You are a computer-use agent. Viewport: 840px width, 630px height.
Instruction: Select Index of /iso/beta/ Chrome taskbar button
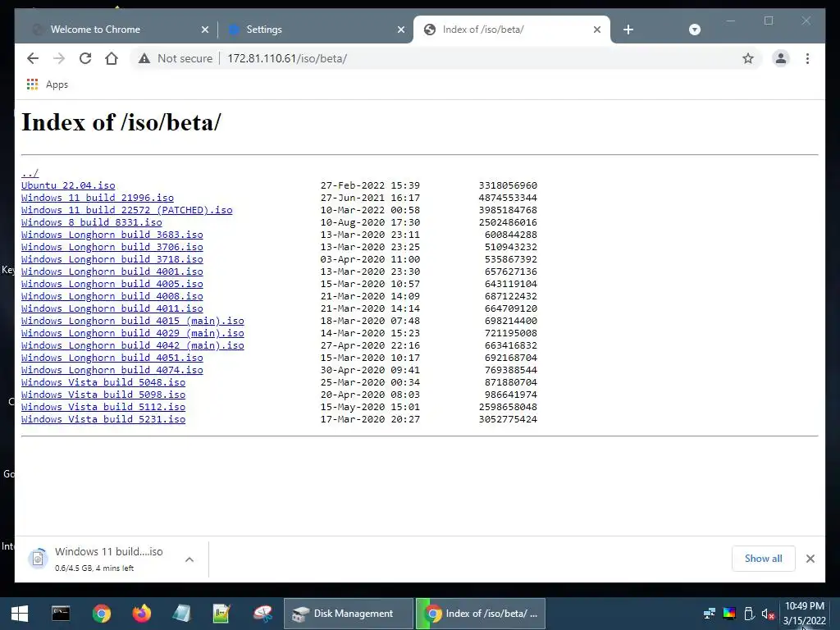[481, 614]
